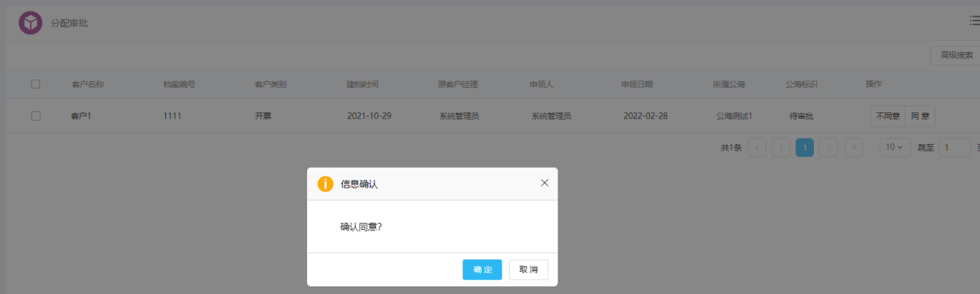
Task: Click the 2022-02-28 date cell
Action: coord(645,116)
